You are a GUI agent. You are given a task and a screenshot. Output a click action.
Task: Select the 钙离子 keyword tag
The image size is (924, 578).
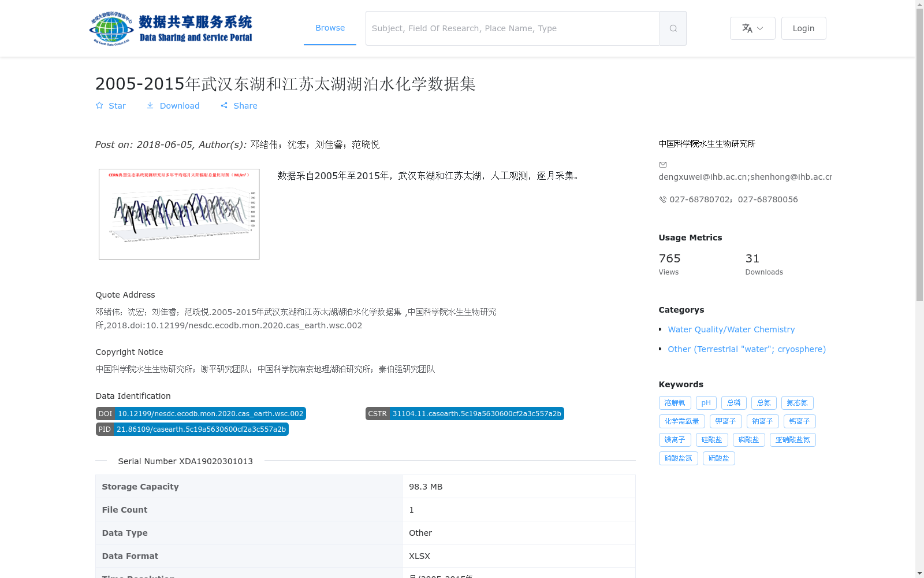(x=799, y=421)
